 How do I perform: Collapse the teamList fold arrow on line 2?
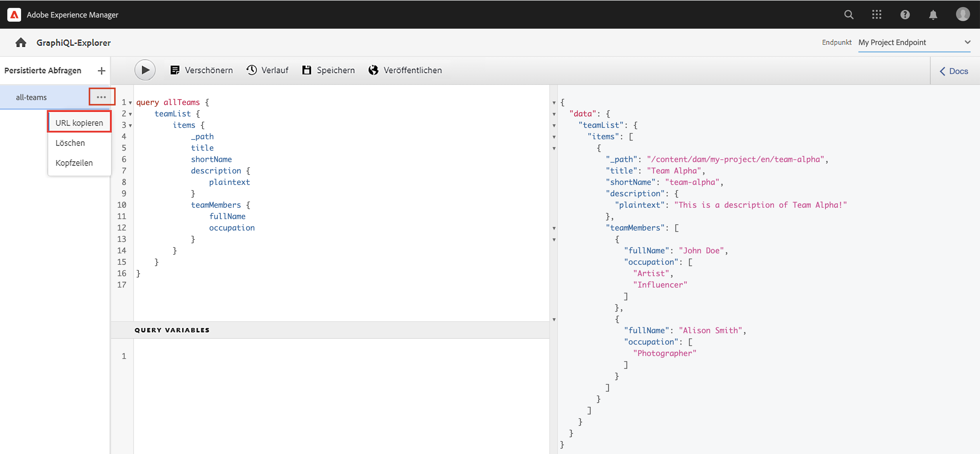click(130, 114)
